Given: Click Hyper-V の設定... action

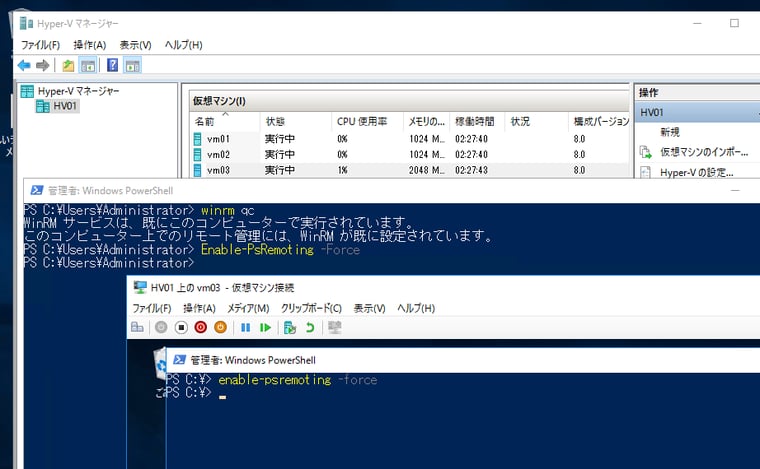Looking at the screenshot, I should 697,172.
